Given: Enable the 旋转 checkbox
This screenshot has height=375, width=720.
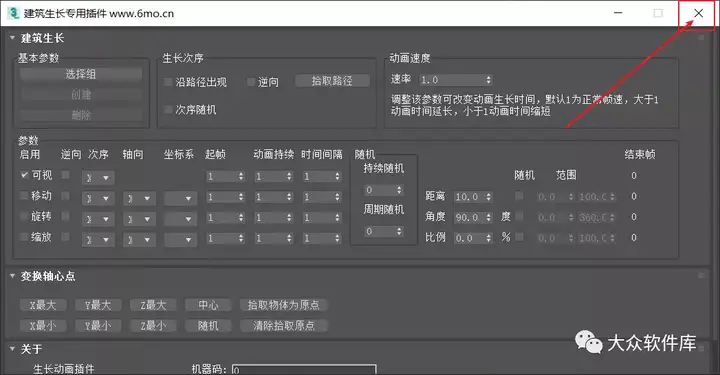Looking at the screenshot, I should click(x=24, y=216).
